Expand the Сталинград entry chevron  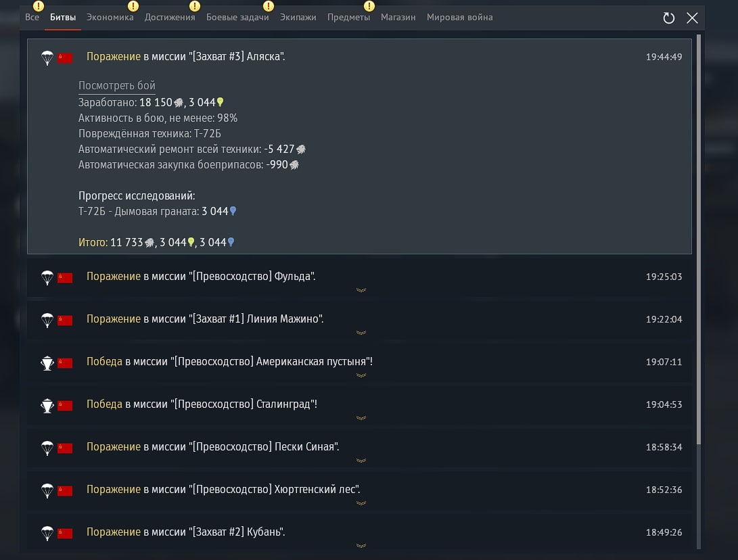tap(361, 418)
